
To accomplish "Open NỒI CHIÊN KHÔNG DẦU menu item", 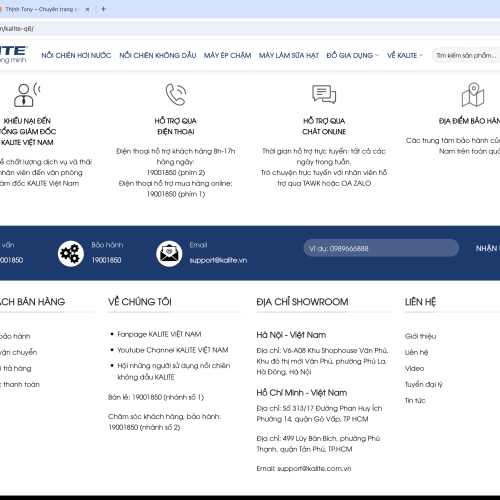I will (x=158, y=55).
